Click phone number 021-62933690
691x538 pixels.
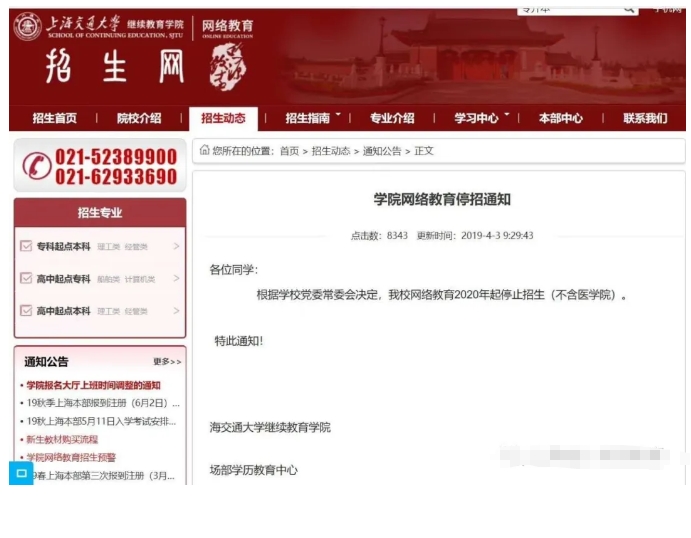116,177
